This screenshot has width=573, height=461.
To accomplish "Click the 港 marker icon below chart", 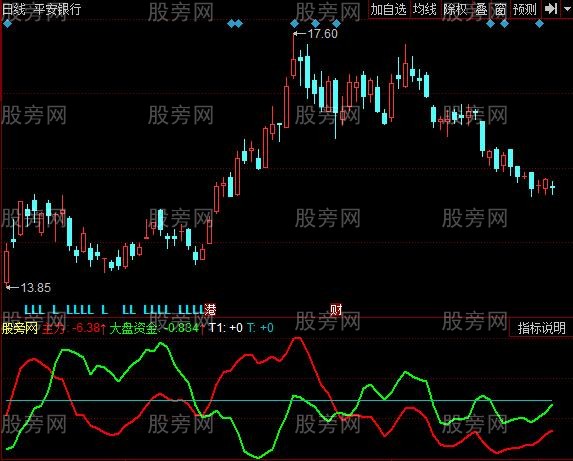I will (x=210, y=310).
